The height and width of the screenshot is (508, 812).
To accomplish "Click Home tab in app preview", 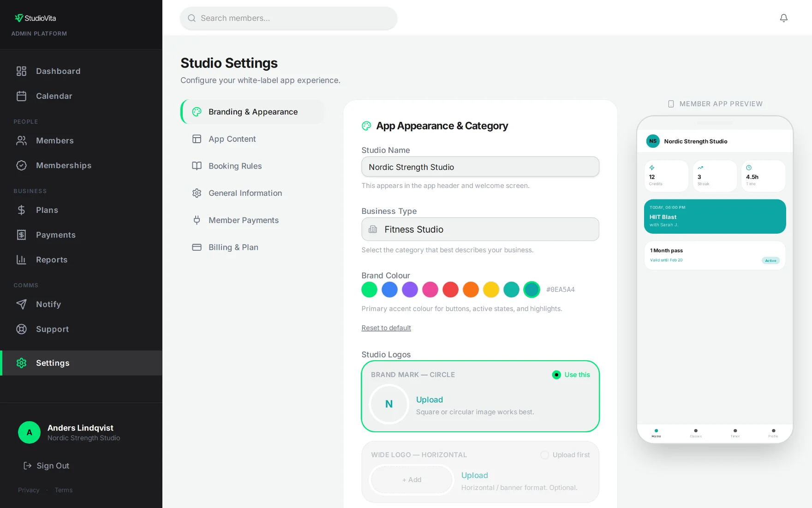I will [656, 433].
